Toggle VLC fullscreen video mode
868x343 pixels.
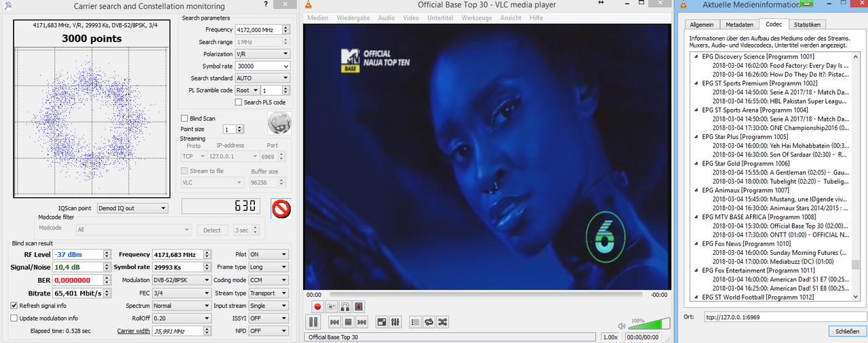[x=382, y=322]
